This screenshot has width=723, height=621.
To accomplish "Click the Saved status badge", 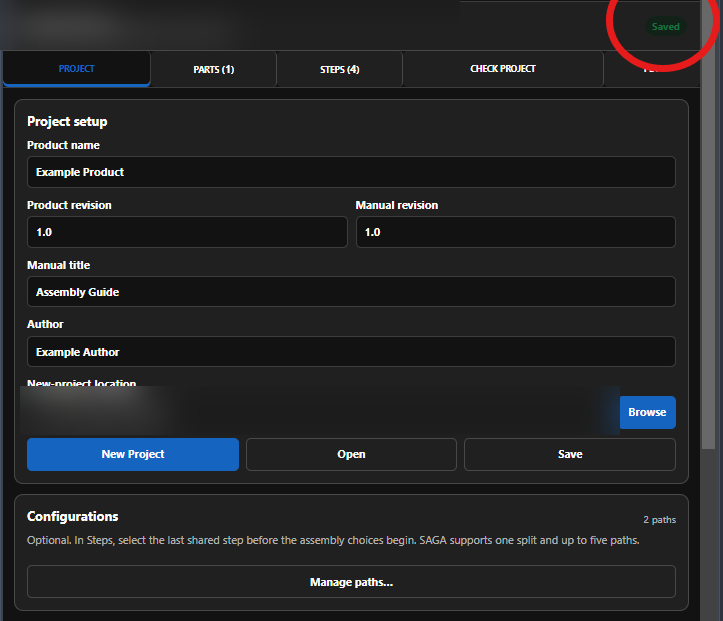I will [x=665, y=27].
